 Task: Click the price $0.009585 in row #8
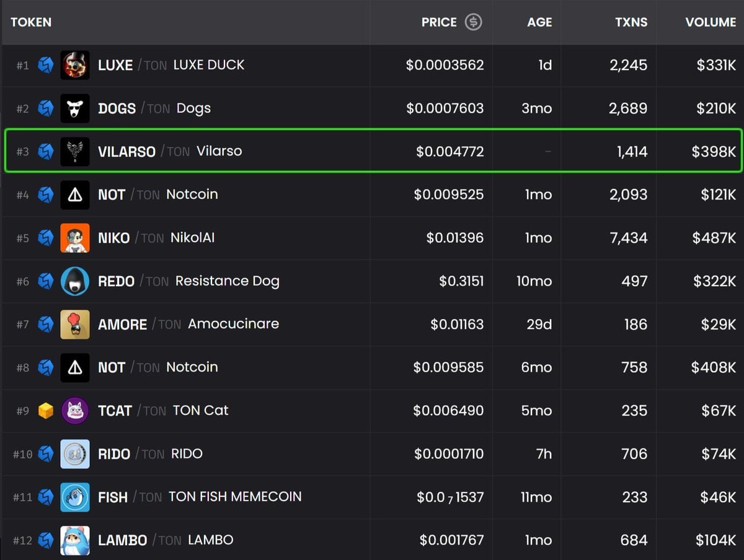tap(448, 367)
